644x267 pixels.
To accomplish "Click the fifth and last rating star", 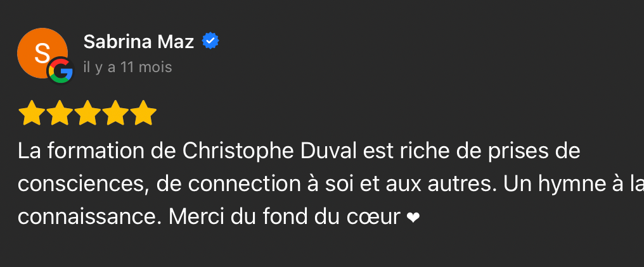I will click(144, 113).
